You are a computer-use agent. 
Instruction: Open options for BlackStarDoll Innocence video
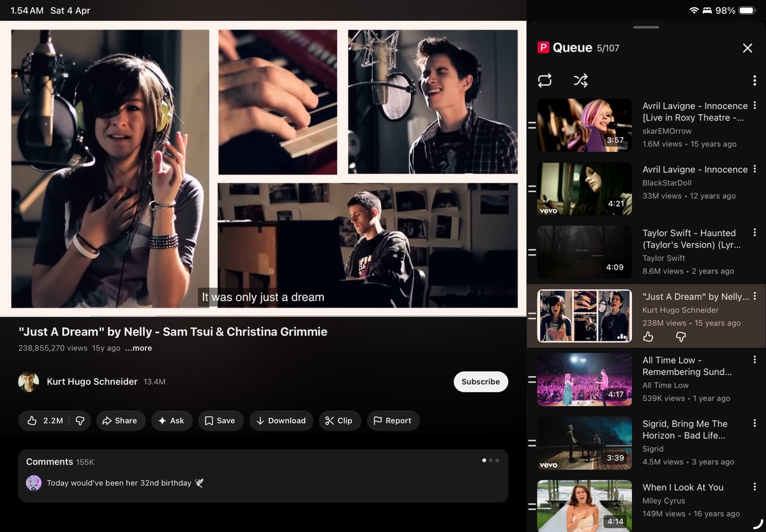(x=755, y=169)
